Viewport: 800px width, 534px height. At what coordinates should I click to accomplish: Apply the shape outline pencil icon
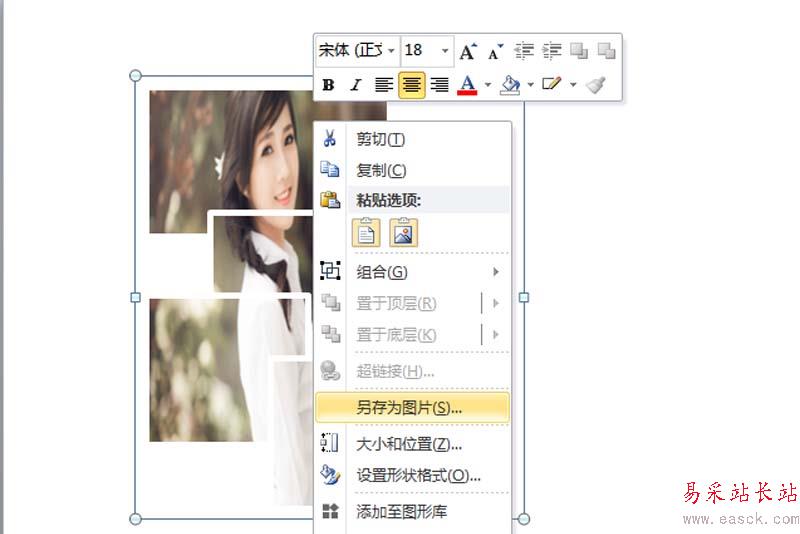tap(552, 84)
